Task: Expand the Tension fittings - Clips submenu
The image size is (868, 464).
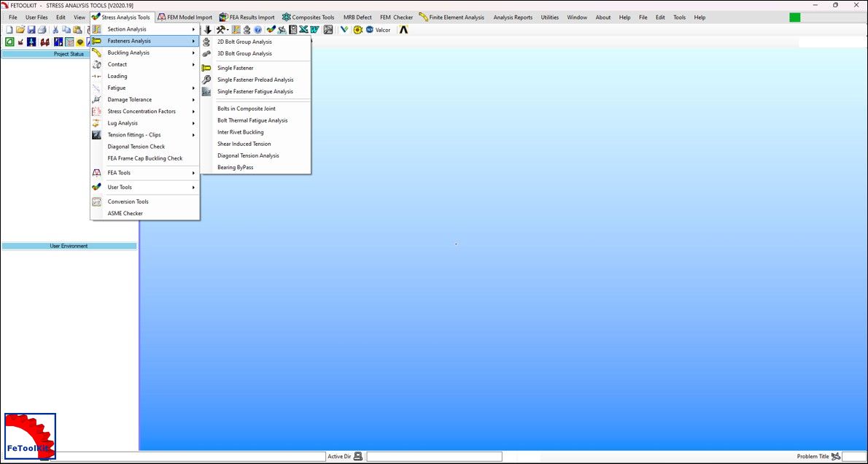Action: pyautogui.click(x=145, y=134)
